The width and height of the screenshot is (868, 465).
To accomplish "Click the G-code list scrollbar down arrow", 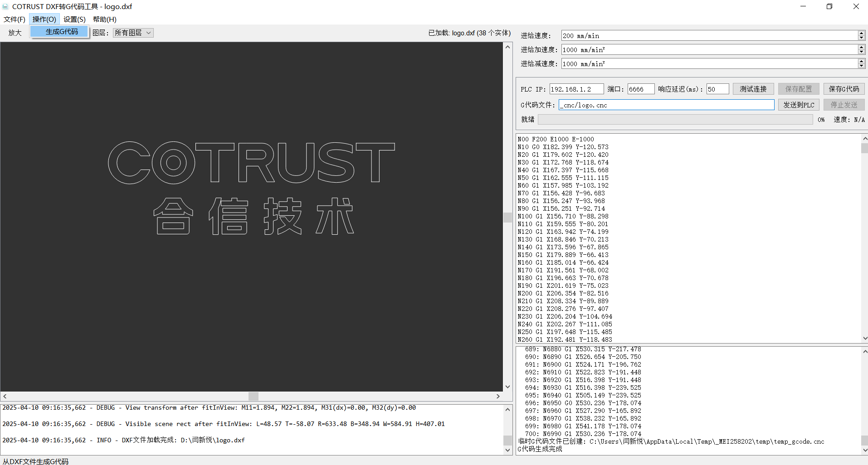I will point(865,338).
